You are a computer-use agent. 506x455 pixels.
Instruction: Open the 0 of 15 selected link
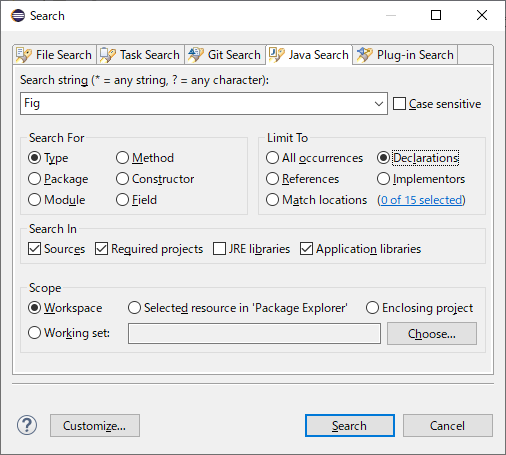coord(421,200)
